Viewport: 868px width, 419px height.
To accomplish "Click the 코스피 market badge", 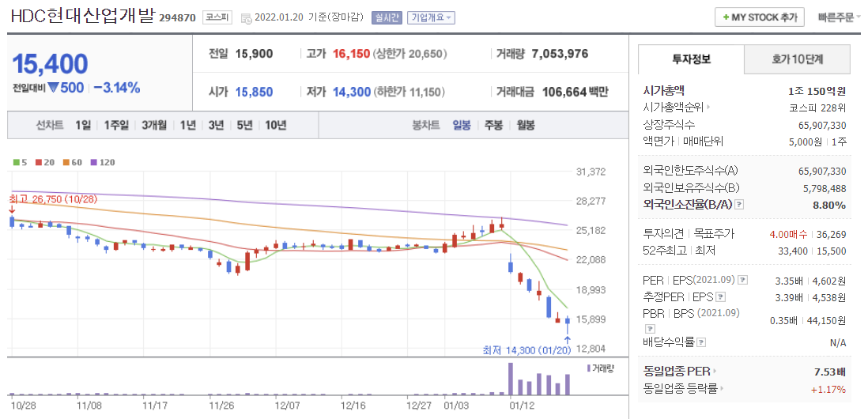I will point(217,17).
